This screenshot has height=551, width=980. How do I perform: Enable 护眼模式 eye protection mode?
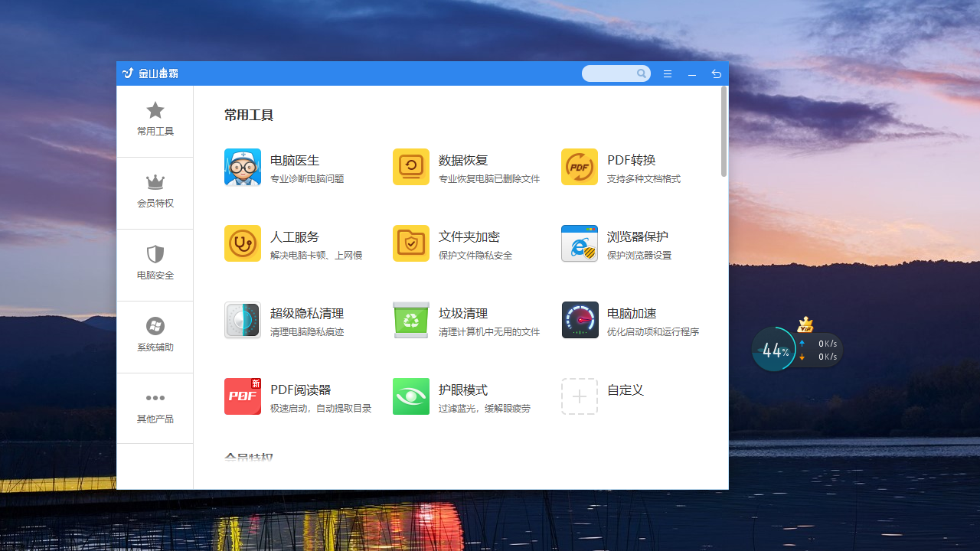click(x=411, y=396)
